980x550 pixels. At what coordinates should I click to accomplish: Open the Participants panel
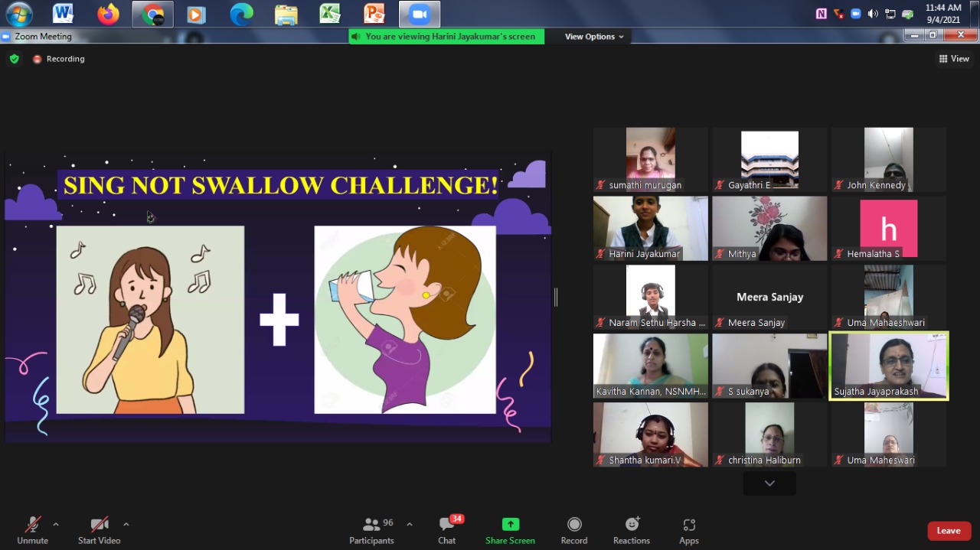(x=372, y=530)
